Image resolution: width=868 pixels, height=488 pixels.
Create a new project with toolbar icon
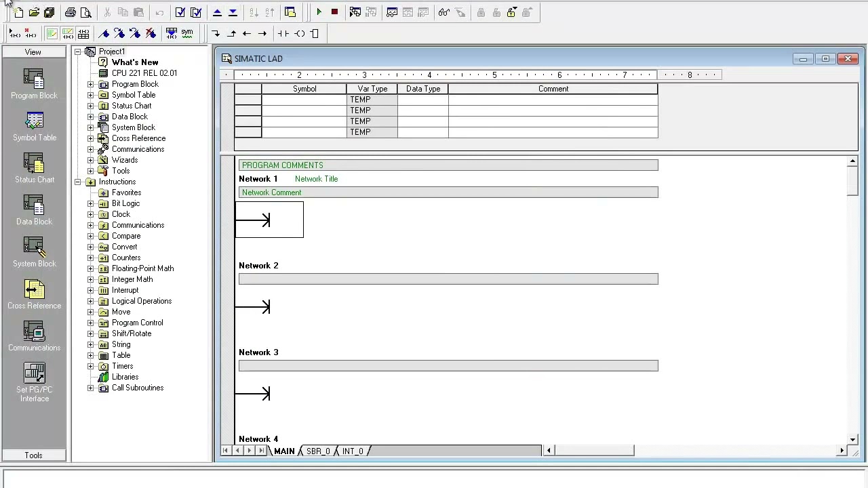point(18,12)
